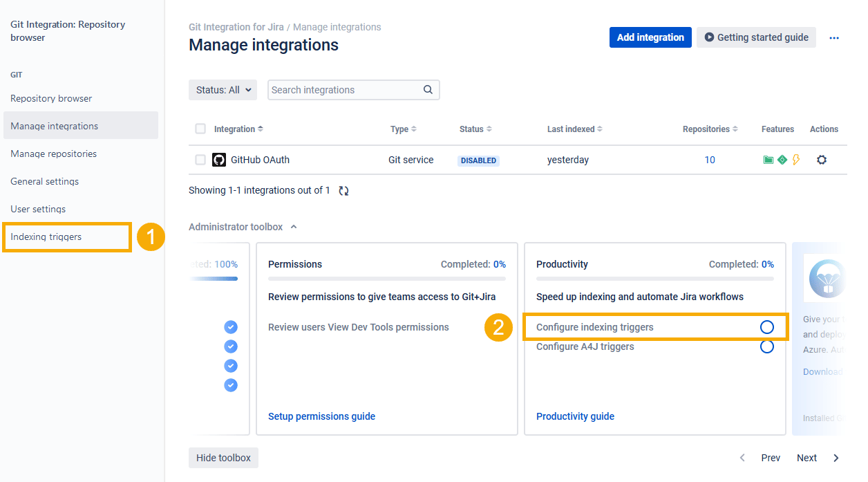Open the more options ellipsis menu

[834, 38]
